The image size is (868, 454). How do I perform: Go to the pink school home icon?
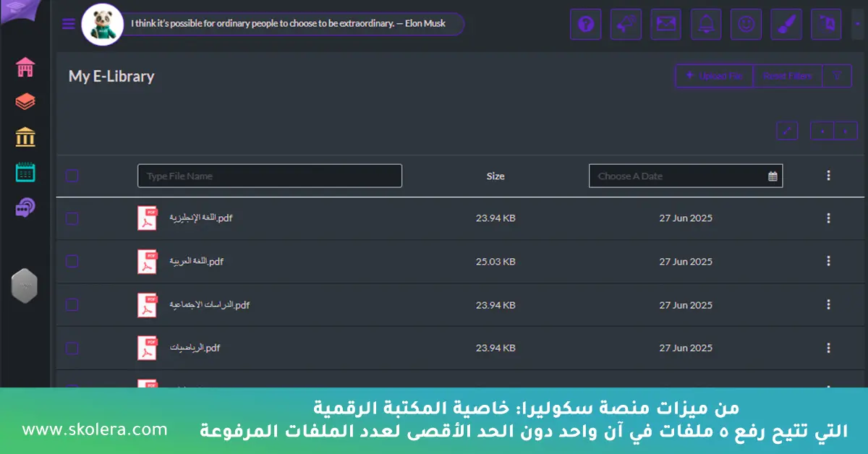click(x=25, y=68)
